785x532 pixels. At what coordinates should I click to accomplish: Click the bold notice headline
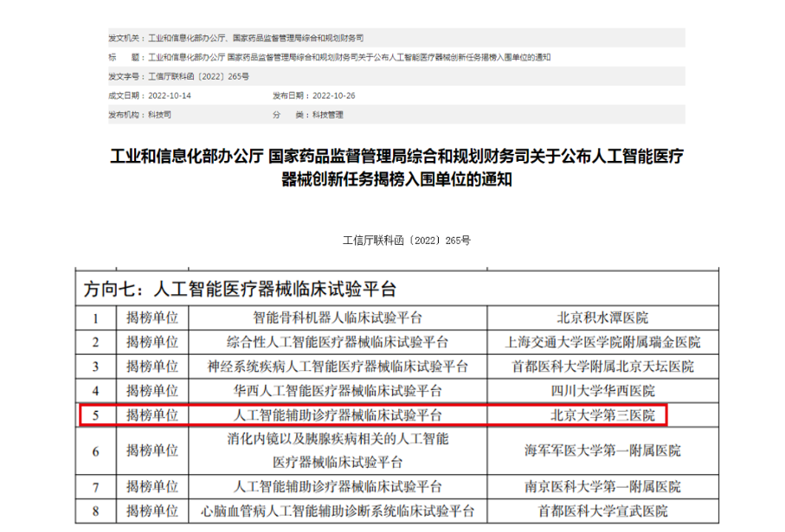[x=396, y=167]
